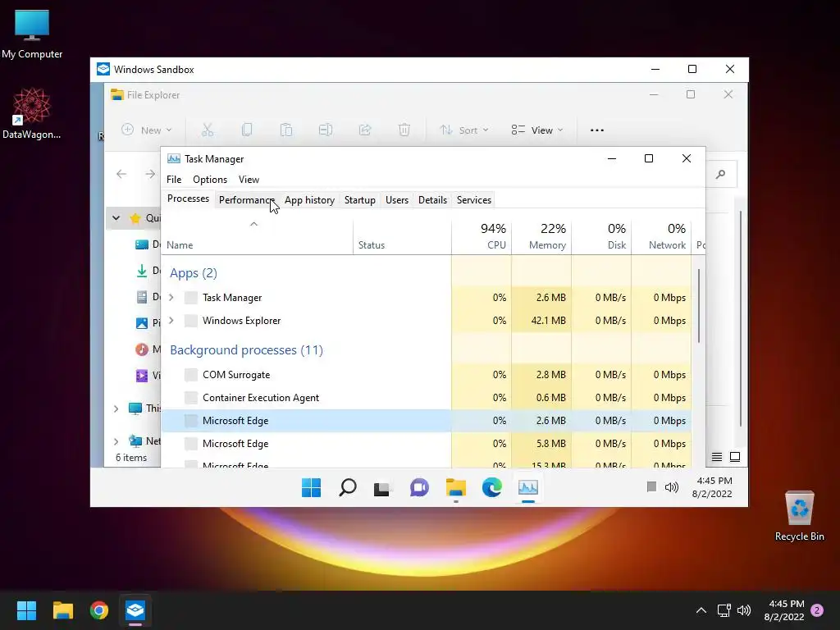This screenshot has width=840, height=630.
Task: Click the File Explorer vertical scrollbar
Action: [741, 319]
